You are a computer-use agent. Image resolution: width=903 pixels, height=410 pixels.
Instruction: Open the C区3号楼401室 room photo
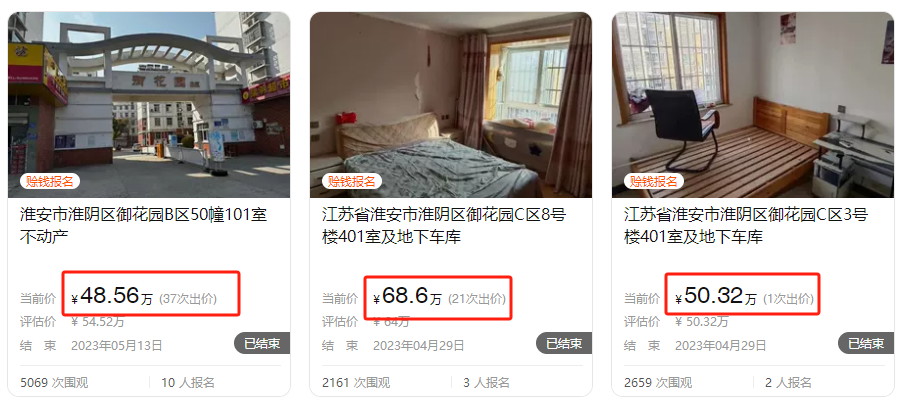coord(753,105)
